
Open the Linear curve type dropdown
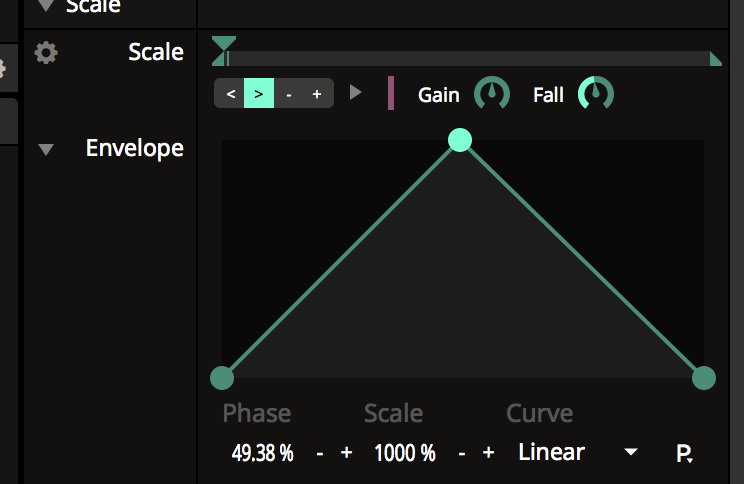[577, 452]
